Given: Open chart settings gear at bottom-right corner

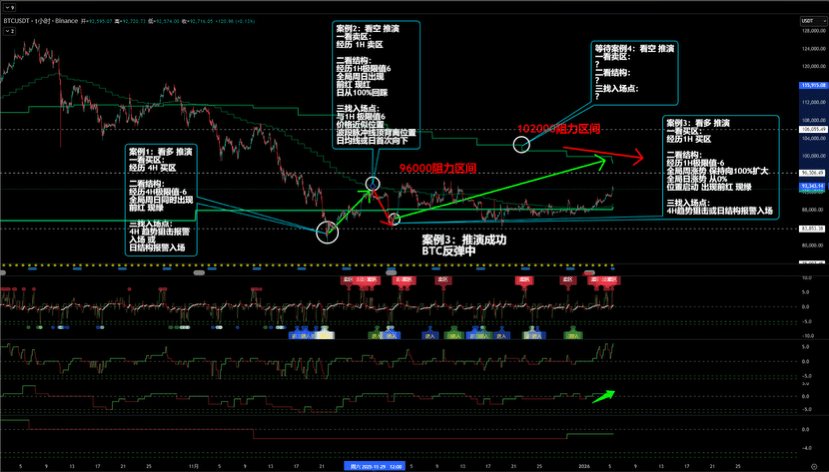Looking at the screenshot, I should (x=812, y=465).
